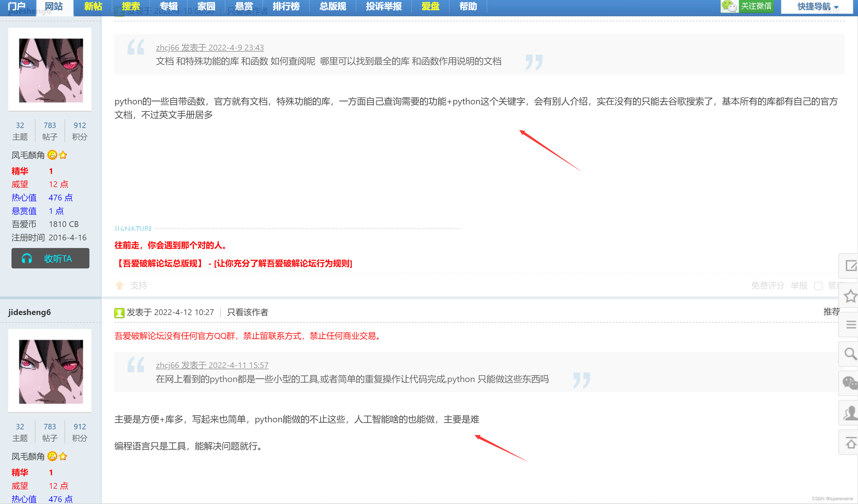This screenshot has width=858, height=504.
Task: Open the 悬赏 navigation item
Action: point(244,6)
